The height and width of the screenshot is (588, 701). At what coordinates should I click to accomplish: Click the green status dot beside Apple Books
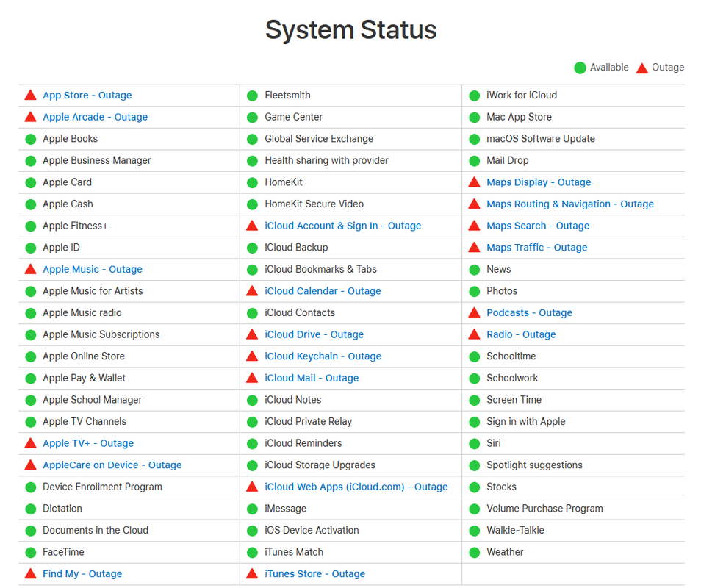(x=31, y=139)
